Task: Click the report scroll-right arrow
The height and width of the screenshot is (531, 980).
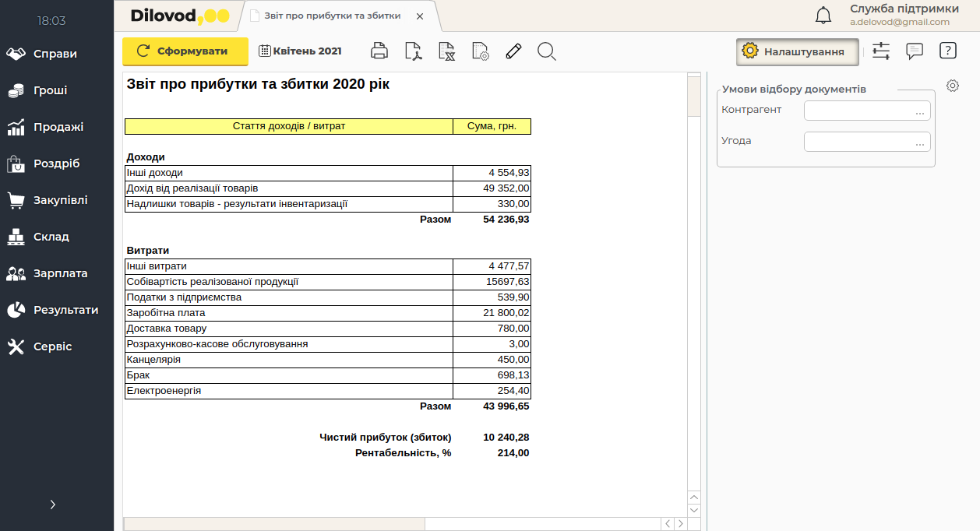Action: 680,524
